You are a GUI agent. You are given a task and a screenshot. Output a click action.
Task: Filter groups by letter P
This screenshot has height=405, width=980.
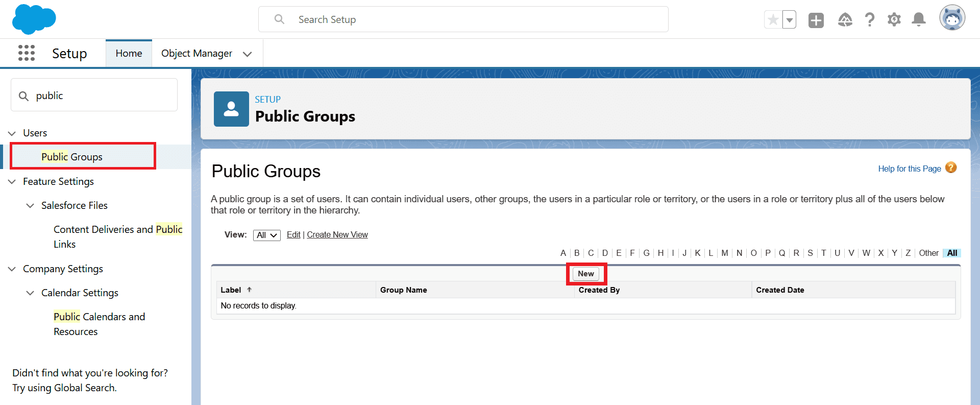(x=768, y=253)
